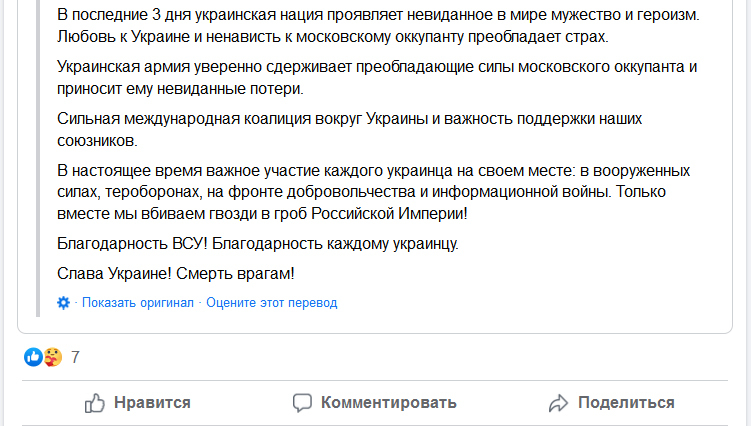Screen dimensions: 751x426
Task: Select the Поделиться button text
Action: pyautogui.click(x=626, y=403)
